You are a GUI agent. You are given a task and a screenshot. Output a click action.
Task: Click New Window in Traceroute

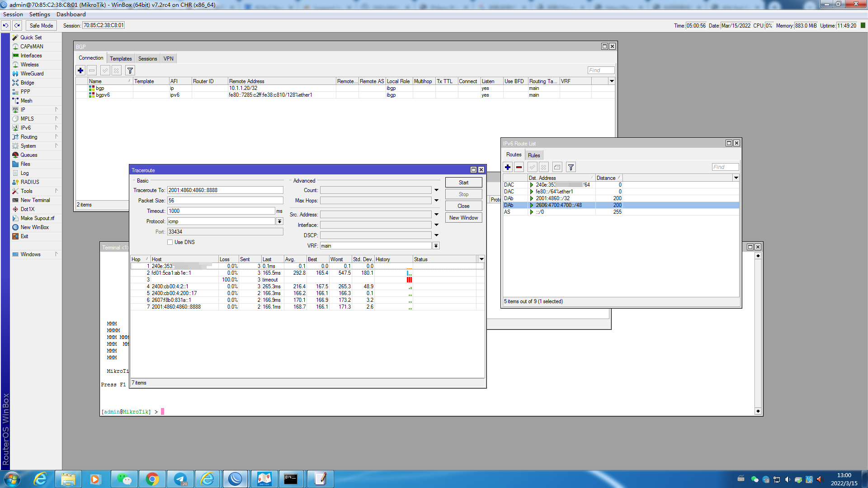click(463, 218)
